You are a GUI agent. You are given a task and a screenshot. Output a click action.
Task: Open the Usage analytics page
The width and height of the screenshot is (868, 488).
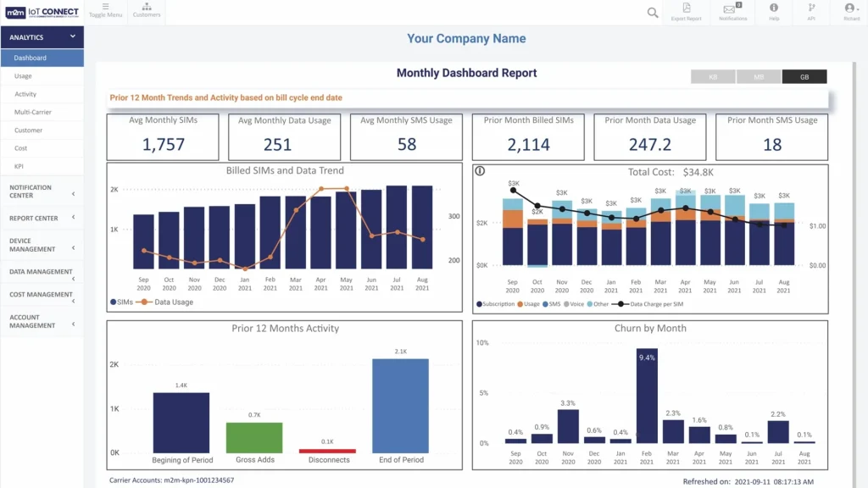23,76
